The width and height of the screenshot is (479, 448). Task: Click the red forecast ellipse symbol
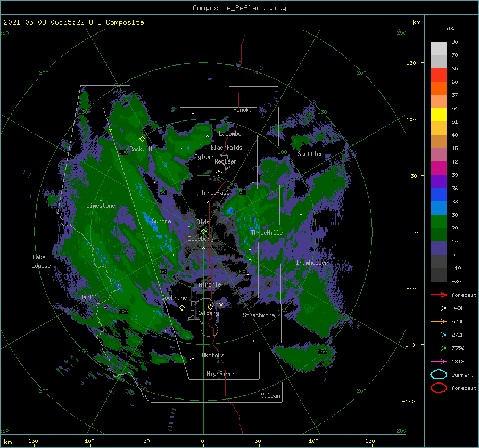(439, 388)
